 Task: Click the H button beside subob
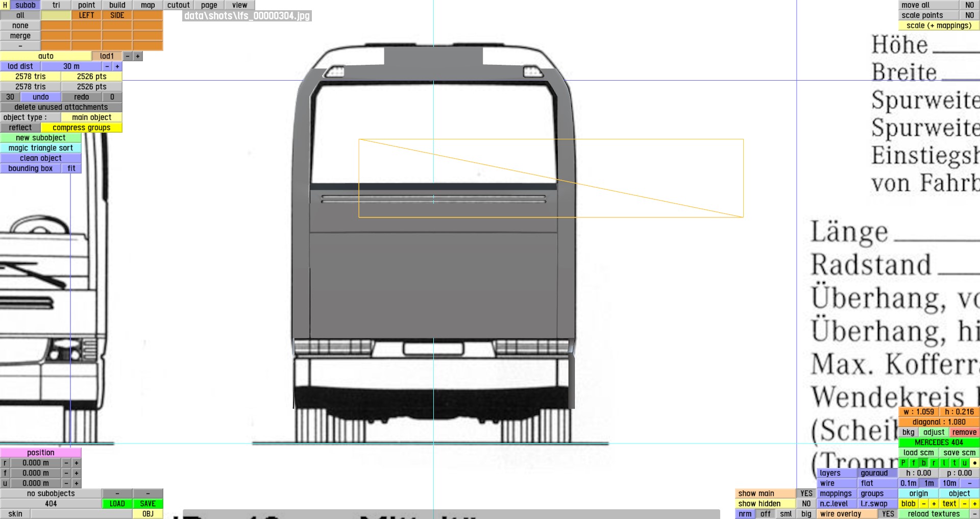coord(5,5)
